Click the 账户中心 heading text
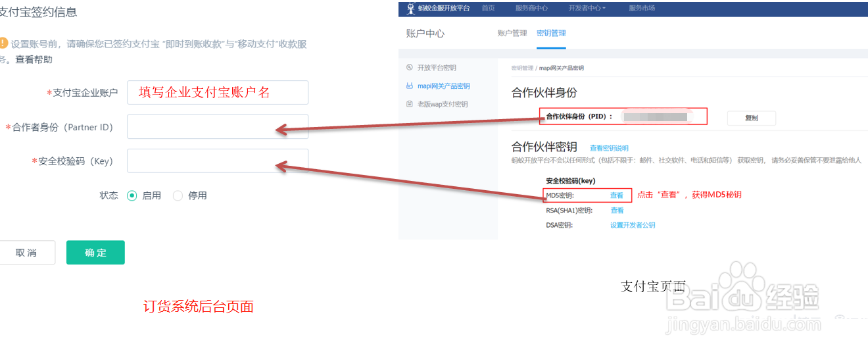Screen dimensions: 868x354 [x=425, y=34]
